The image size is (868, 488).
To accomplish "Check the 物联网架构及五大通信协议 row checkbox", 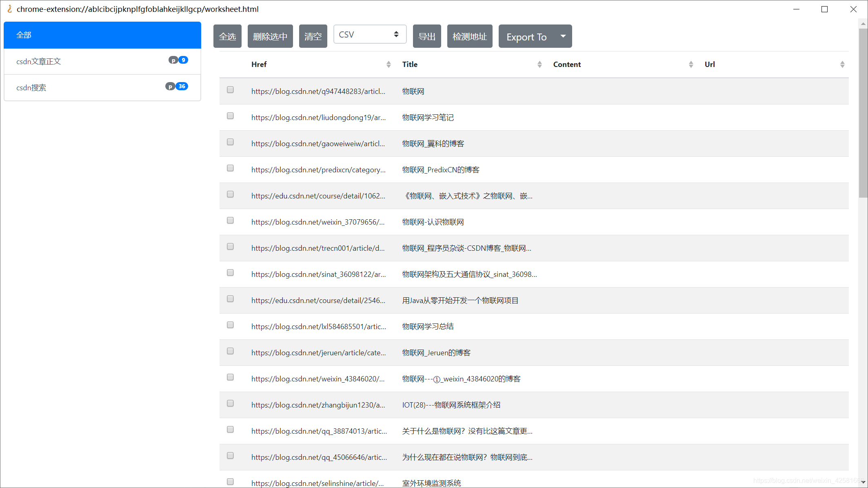I will click(230, 273).
